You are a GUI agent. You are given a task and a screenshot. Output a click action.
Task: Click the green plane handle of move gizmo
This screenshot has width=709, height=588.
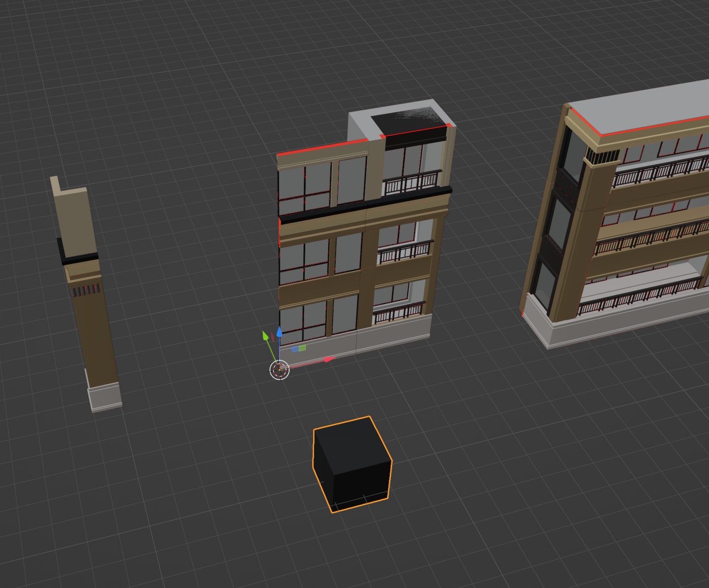[x=302, y=348]
